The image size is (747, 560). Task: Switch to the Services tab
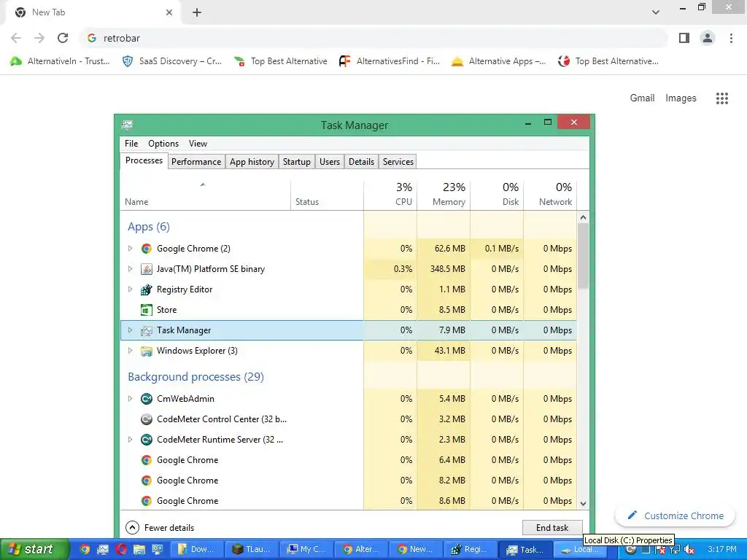coord(398,162)
